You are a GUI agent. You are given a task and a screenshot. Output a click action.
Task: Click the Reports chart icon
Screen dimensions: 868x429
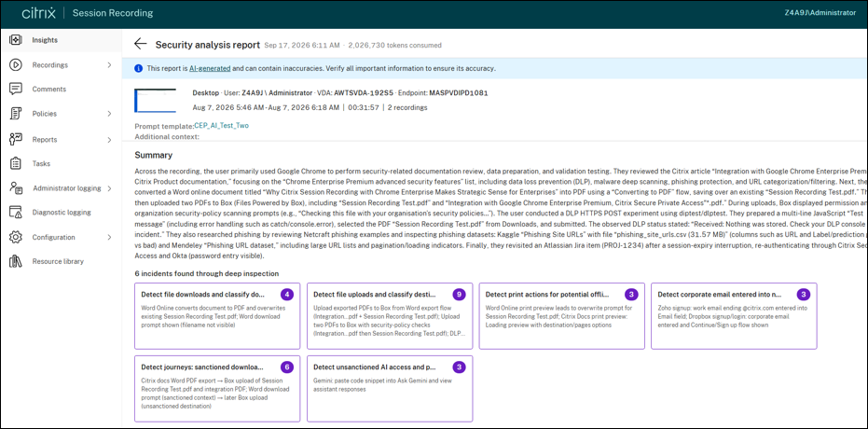(x=16, y=140)
